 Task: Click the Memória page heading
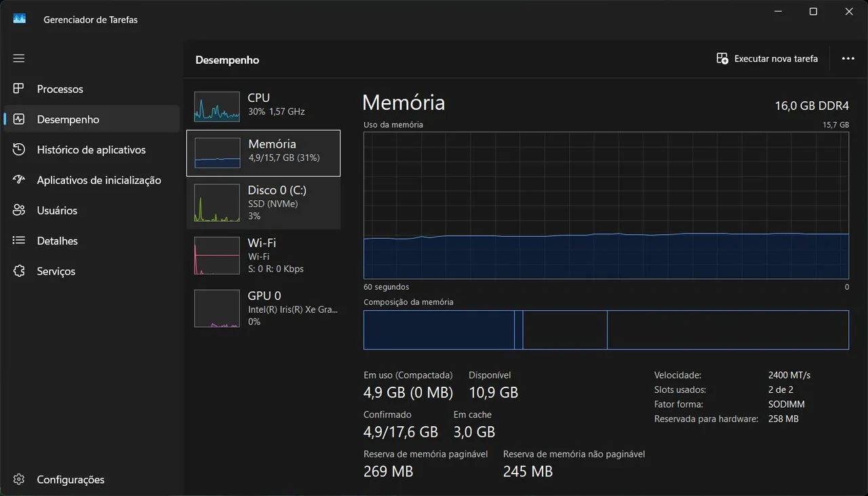[x=403, y=102]
